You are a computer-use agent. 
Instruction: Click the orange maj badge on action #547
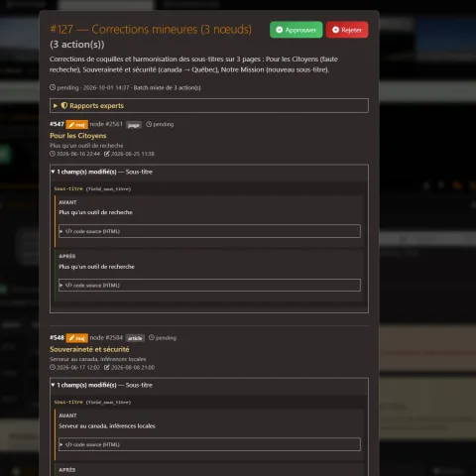(76, 124)
